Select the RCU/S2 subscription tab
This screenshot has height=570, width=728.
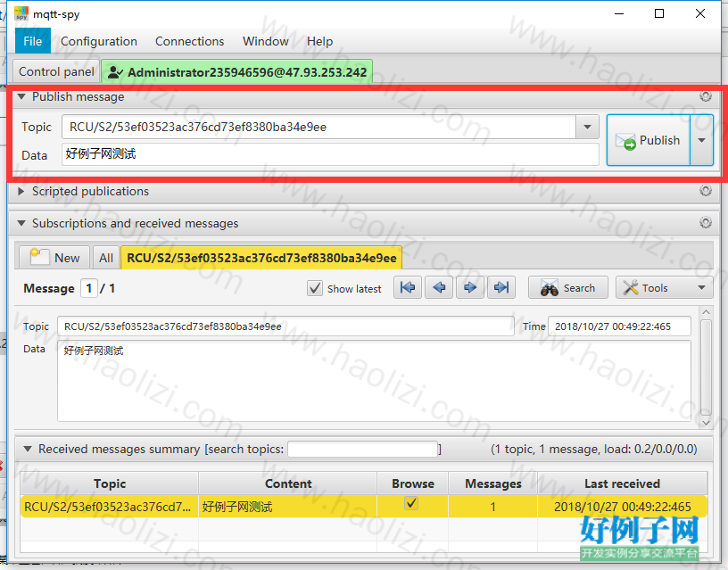pyautogui.click(x=261, y=258)
